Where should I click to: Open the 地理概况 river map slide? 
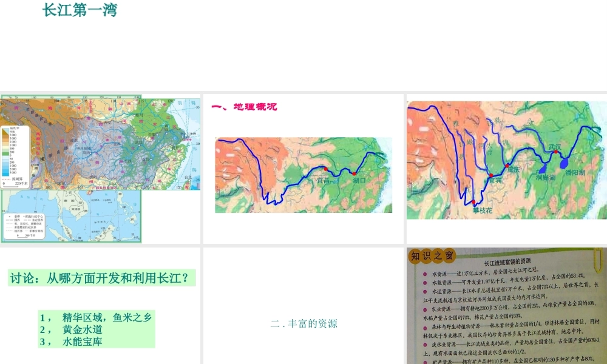click(x=303, y=169)
